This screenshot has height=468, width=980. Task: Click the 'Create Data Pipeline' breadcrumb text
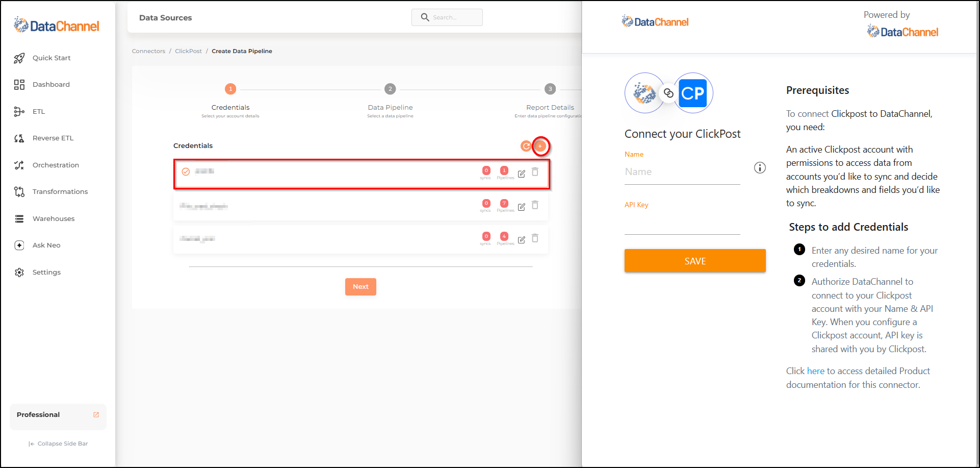(x=242, y=51)
